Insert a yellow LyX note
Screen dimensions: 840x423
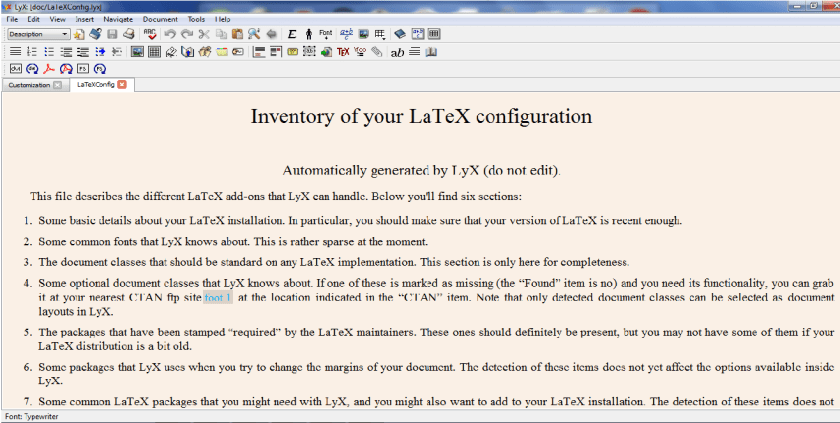292,52
